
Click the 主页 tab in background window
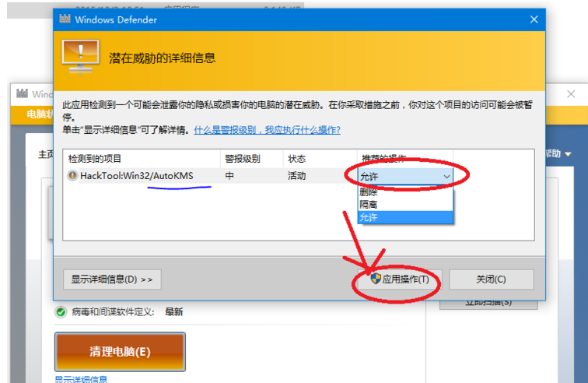tap(46, 154)
